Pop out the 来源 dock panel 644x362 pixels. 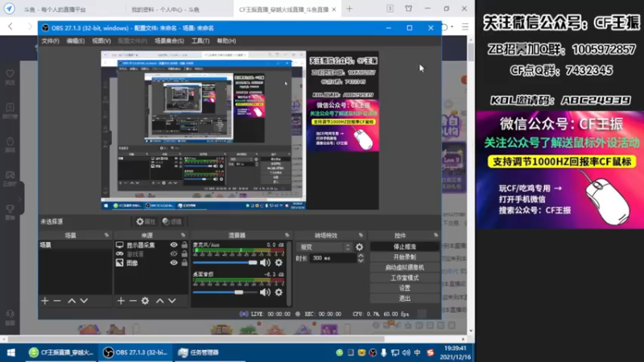[x=184, y=235]
